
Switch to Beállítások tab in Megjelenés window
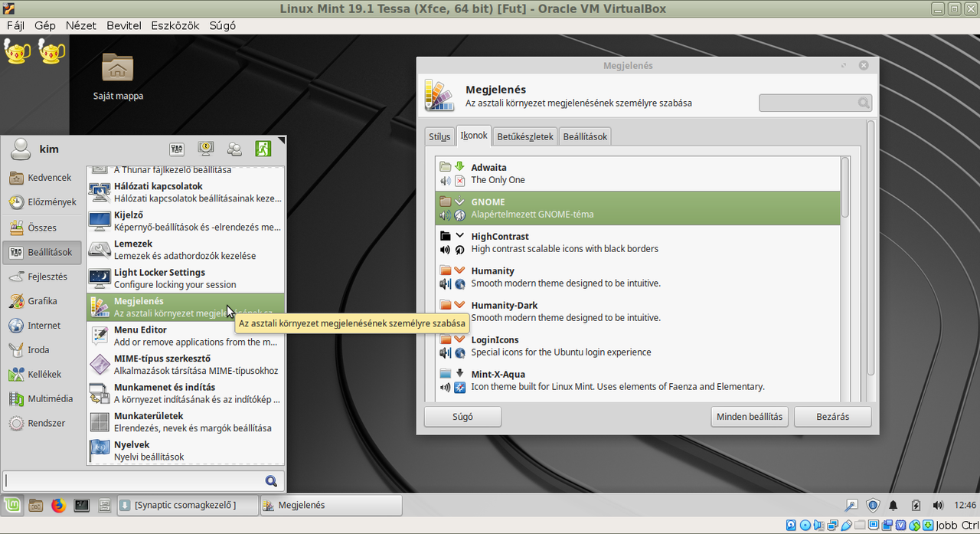click(x=585, y=137)
